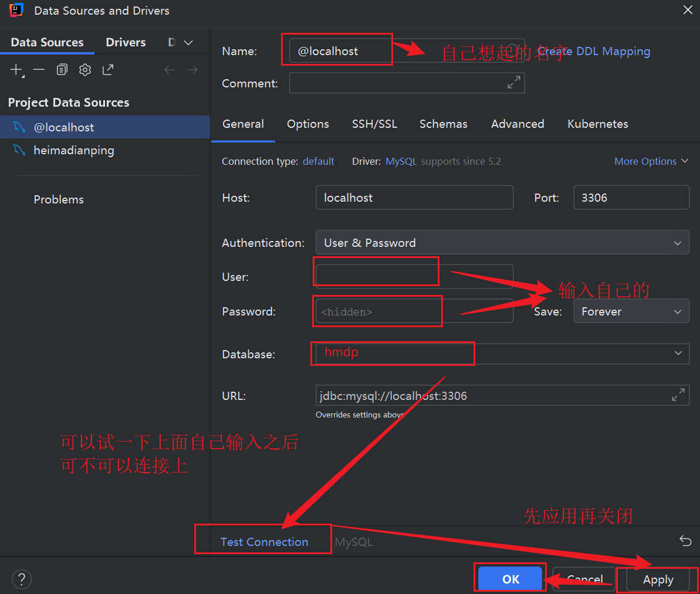
Task: Click the Cancel button
Action: tap(584, 579)
